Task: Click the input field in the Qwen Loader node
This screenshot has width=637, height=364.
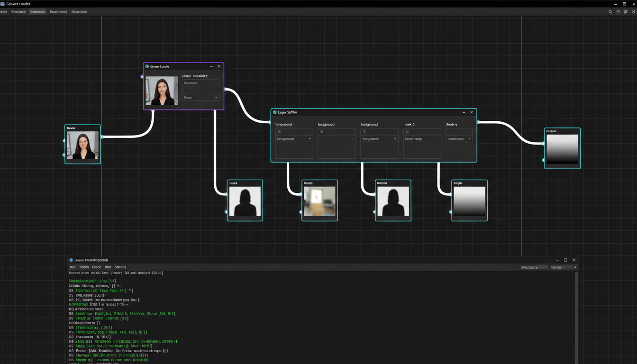Action: [200, 82]
